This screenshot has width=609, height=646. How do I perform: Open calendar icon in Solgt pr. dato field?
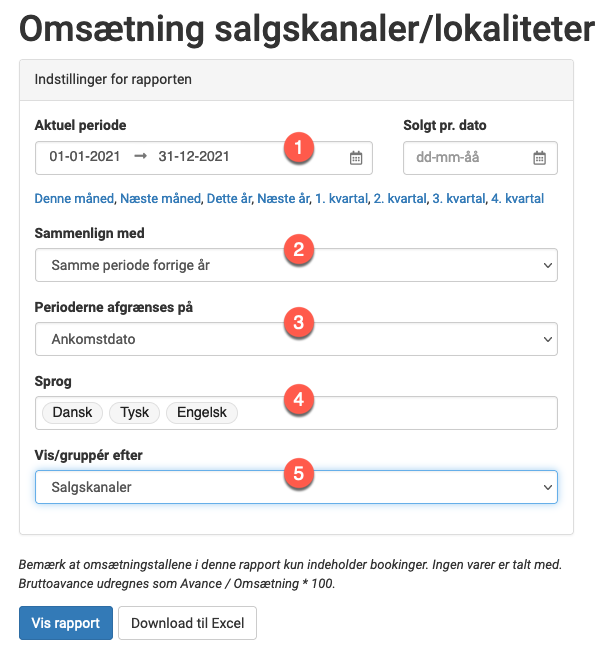[539, 158]
